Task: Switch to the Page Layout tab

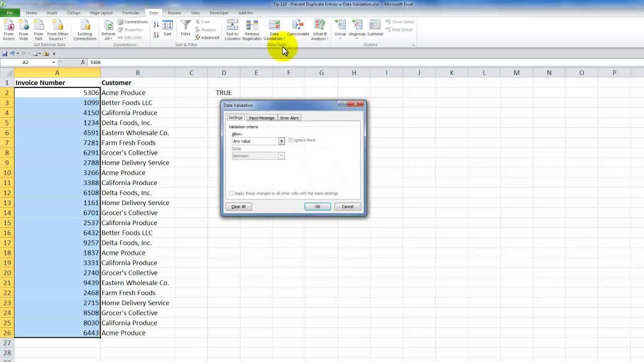Action: click(101, 13)
